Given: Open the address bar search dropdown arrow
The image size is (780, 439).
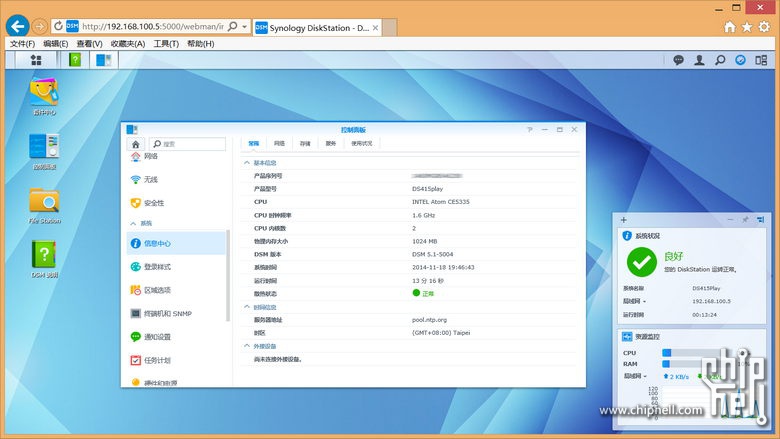Looking at the screenshot, I should click(x=245, y=26).
